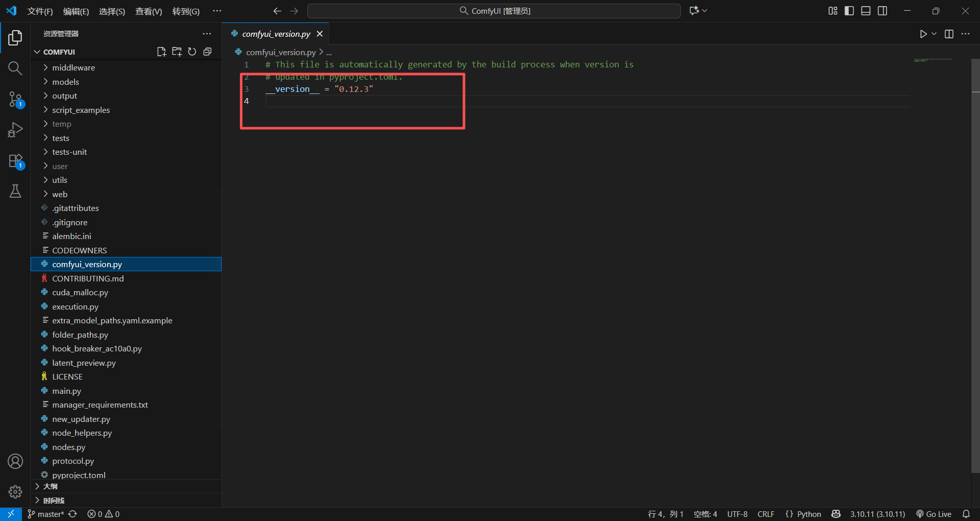The height and width of the screenshot is (521, 980).
Task: Toggle Go Live server
Action: (x=934, y=514)
